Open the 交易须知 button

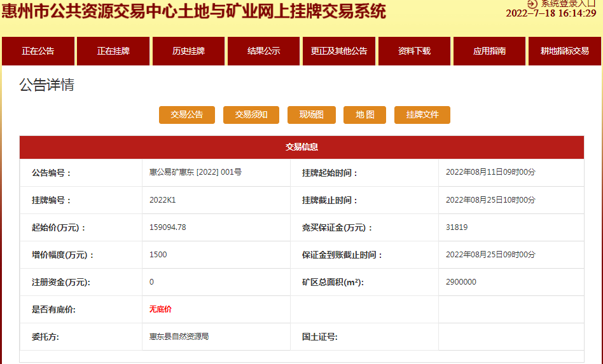[251, 115]
